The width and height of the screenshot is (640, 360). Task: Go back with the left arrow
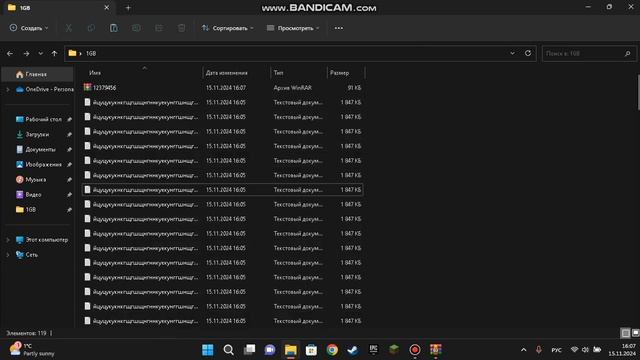pyautogui.click(x=10, y=53)
